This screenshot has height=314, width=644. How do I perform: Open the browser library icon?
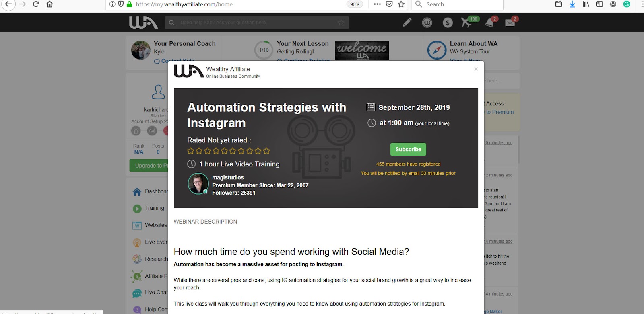586,4
